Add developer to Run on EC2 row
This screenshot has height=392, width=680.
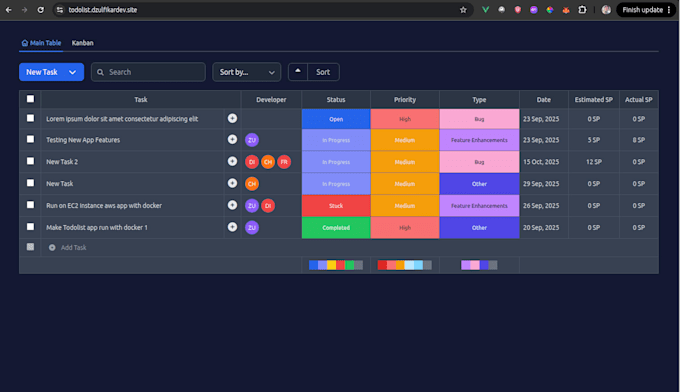point(232,205)
